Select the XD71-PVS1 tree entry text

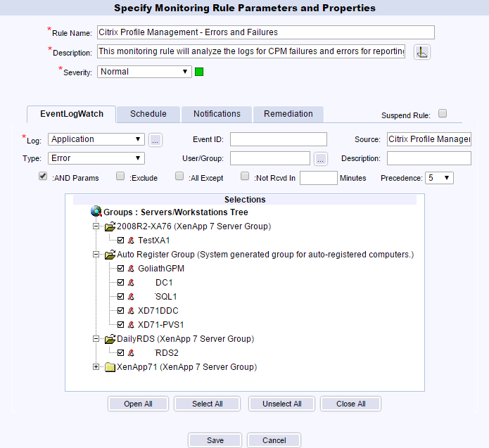point(161,325)
